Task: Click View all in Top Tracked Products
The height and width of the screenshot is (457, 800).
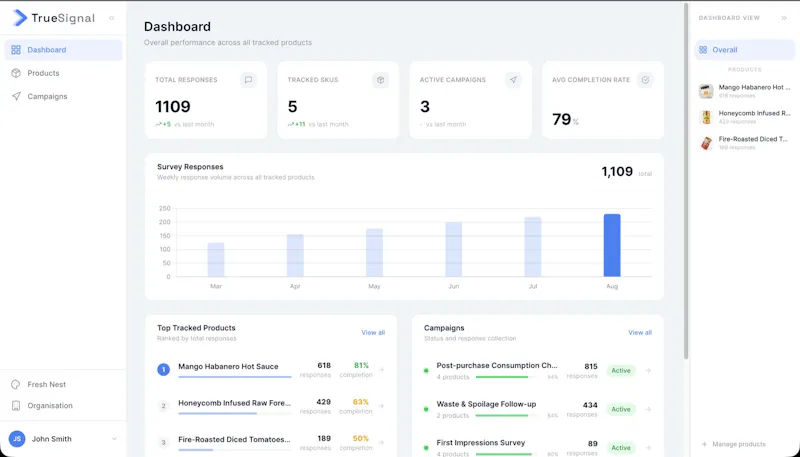Action: pos(373,333)
